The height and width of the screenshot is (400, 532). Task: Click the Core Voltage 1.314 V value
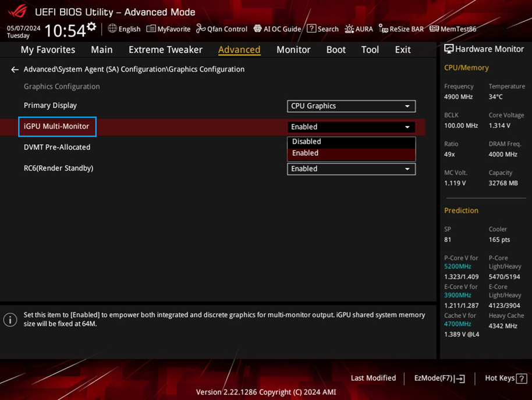[499, 126]
